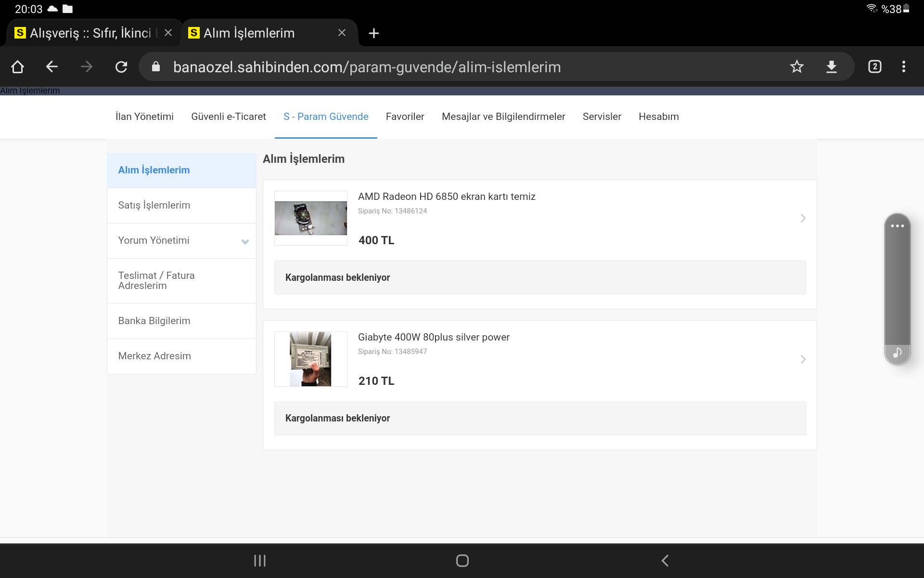Close the Alışveriş browser tab
The height and width of the screenshot is (578, 924).
(x=168, y=33)
